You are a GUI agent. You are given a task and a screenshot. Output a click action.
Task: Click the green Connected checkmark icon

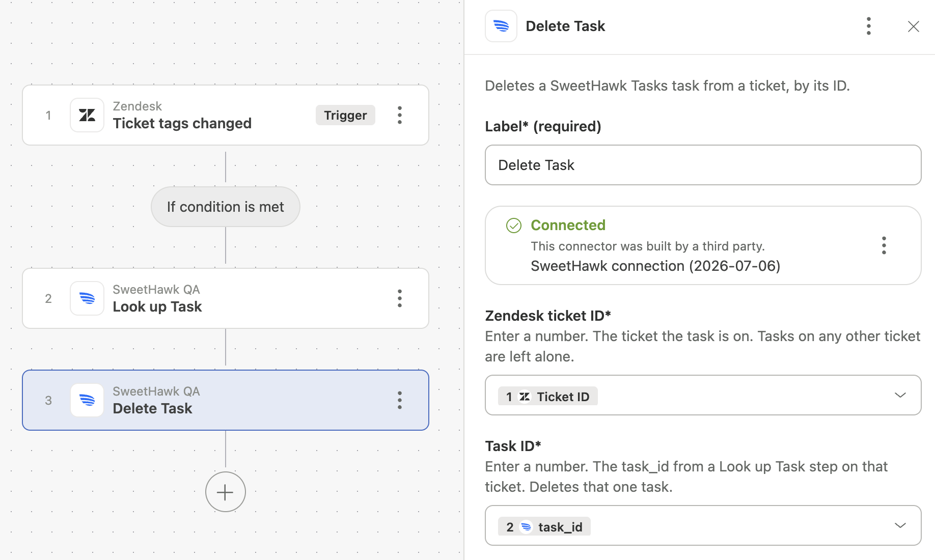[514, 226]
